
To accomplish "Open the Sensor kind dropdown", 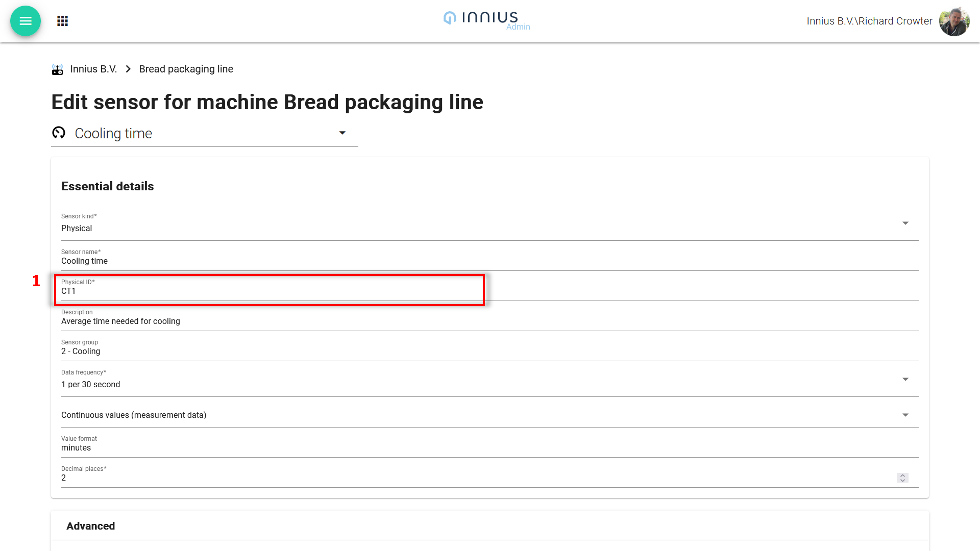I will click(905, 223).
